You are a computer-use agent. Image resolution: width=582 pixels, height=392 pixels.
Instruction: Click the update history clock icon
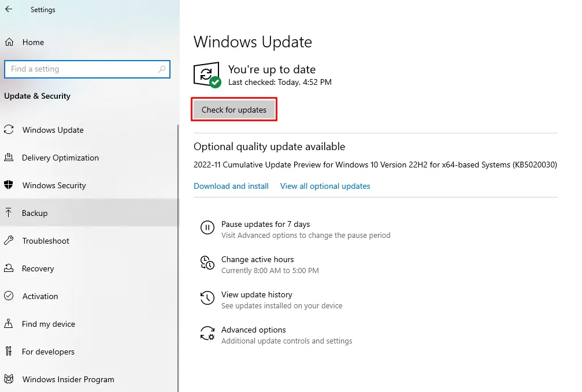coord(207,298)
